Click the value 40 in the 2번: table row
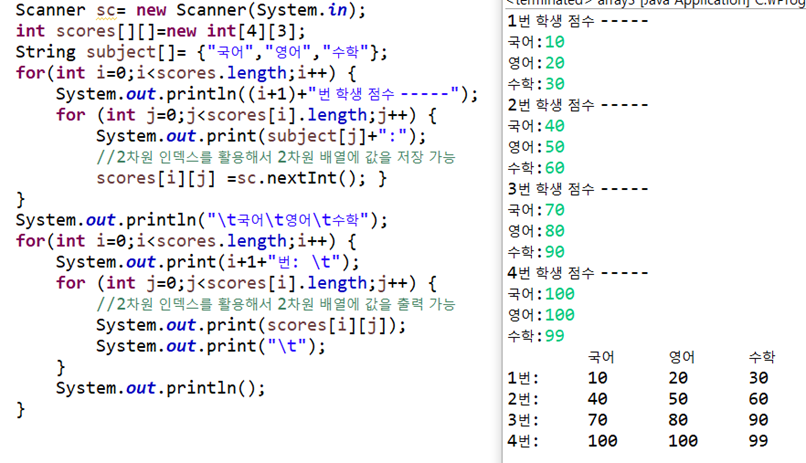The width and height of the screenshot is (806, 463). point(597,399)
